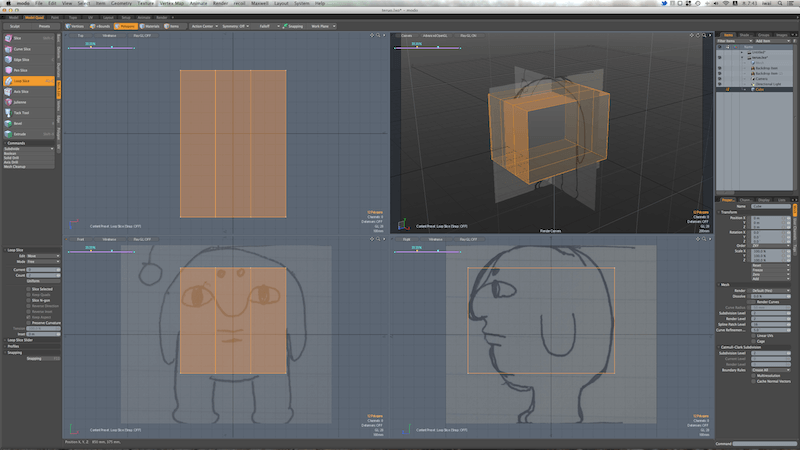Image resolution: width=800 pixels, height=450 pixels.
Task: Open the Action Center dropdown
Action: click(205, 26)
